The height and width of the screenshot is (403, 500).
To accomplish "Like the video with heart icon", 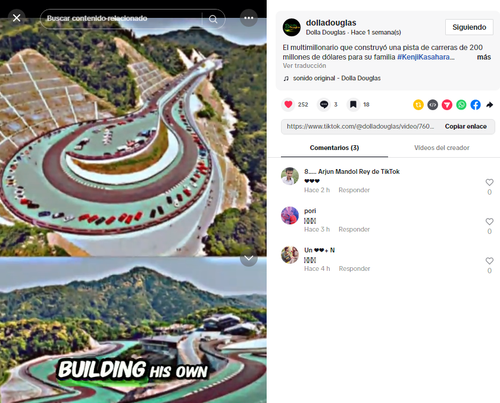I will tap(288, 105).
